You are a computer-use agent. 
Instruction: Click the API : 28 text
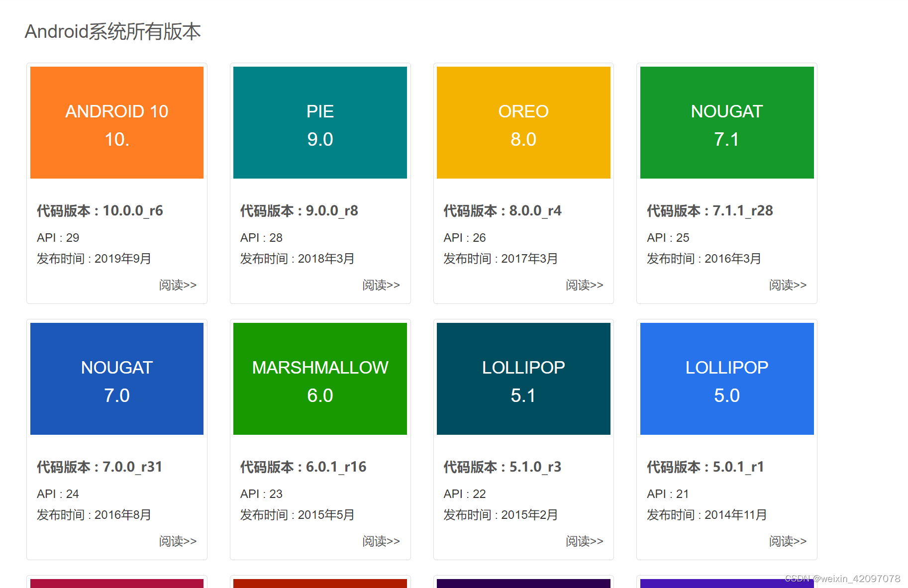pos(261,238)
